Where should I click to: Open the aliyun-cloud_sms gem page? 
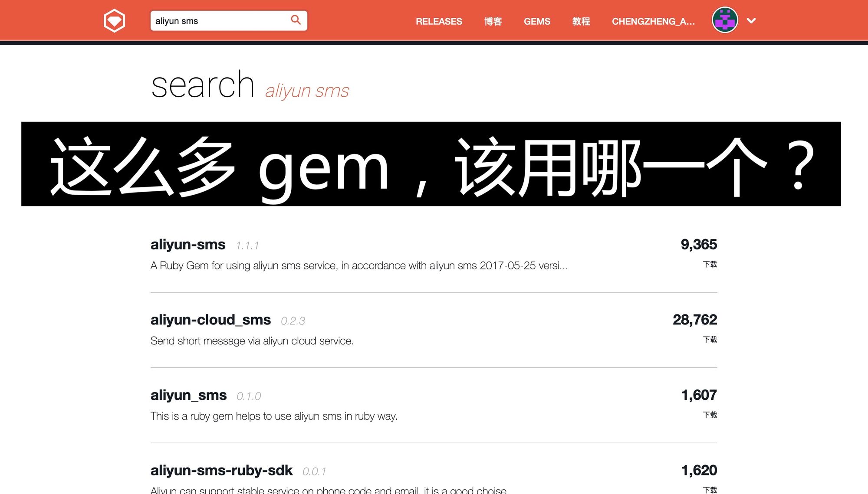point(210,320)
